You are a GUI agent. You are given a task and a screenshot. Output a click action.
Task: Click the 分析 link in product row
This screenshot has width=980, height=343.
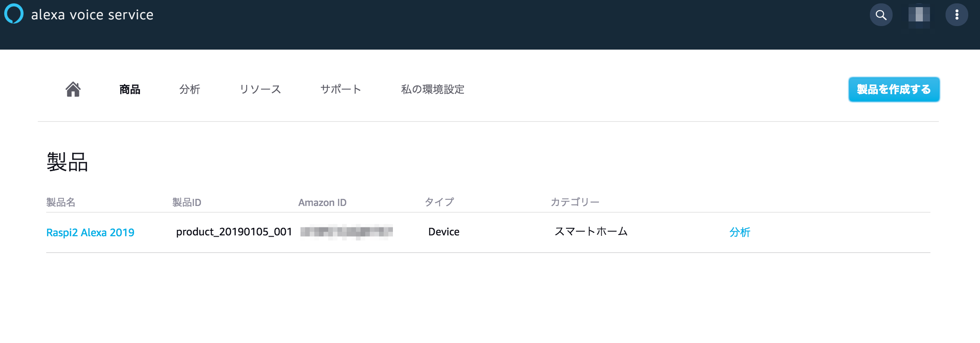coord(740,232)
